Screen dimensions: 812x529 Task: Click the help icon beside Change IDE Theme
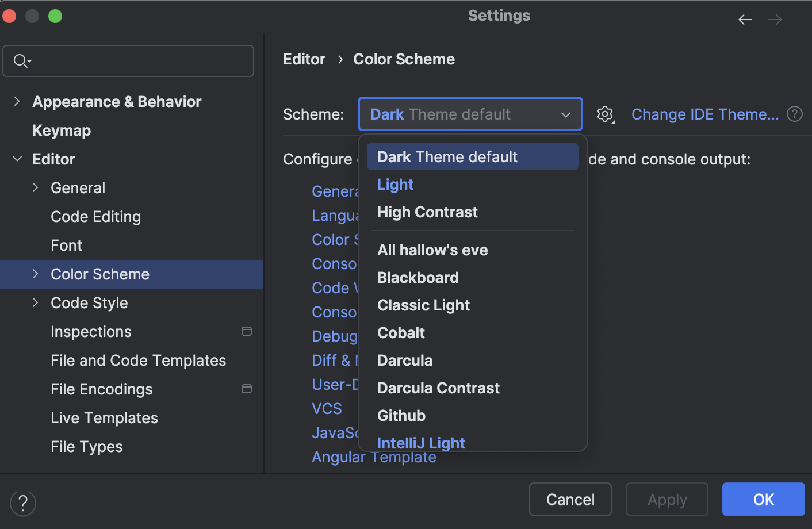click(x=794, y=114)
